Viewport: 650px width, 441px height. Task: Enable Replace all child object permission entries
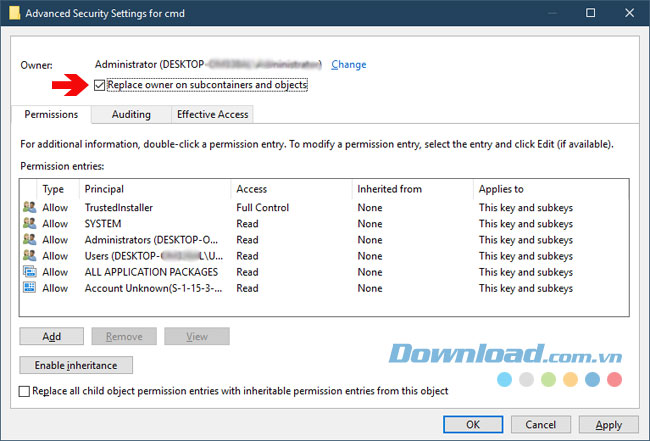tap(24, 391)
